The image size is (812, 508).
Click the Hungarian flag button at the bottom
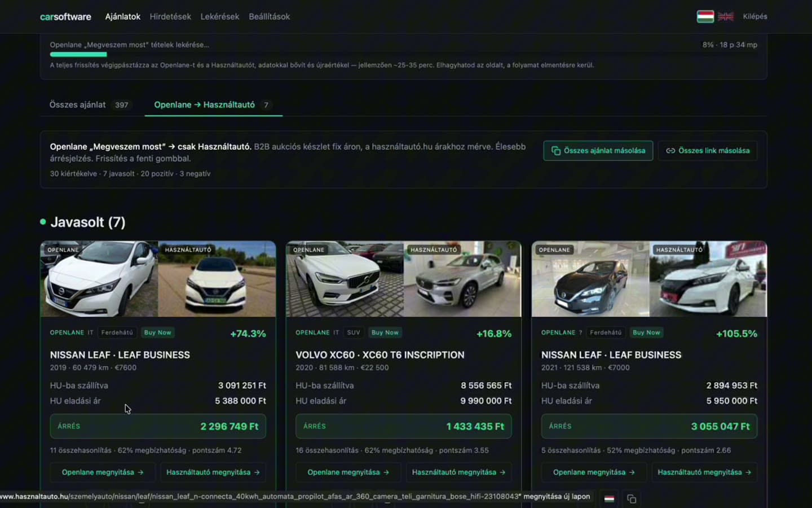609,498
